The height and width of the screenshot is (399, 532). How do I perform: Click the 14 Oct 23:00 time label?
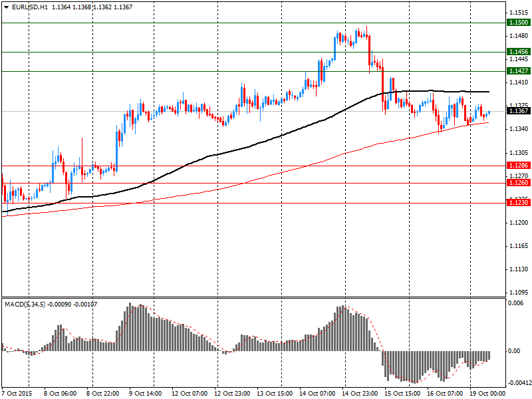(x=360, y=394)
